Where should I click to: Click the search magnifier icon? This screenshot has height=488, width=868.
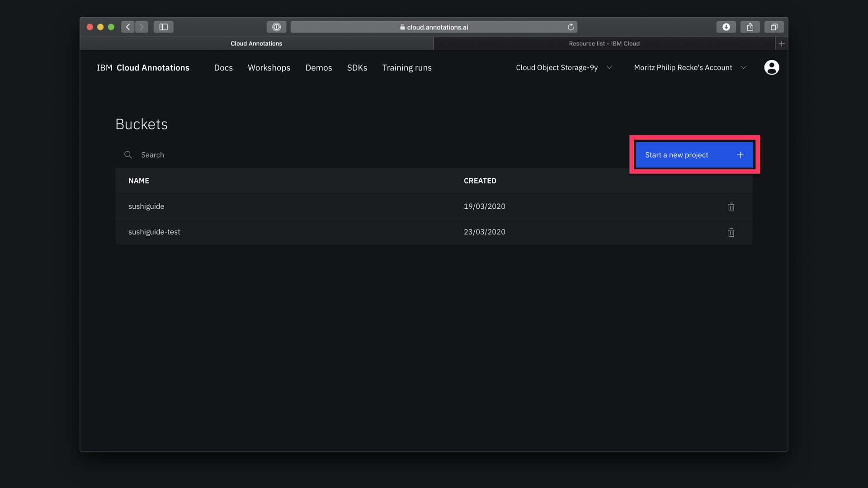pyautogui.click(x=128, y=155)
